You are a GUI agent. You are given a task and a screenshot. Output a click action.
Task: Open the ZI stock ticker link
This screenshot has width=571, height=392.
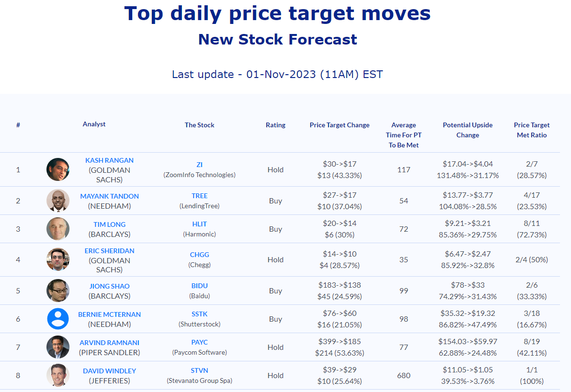point(200,165)
